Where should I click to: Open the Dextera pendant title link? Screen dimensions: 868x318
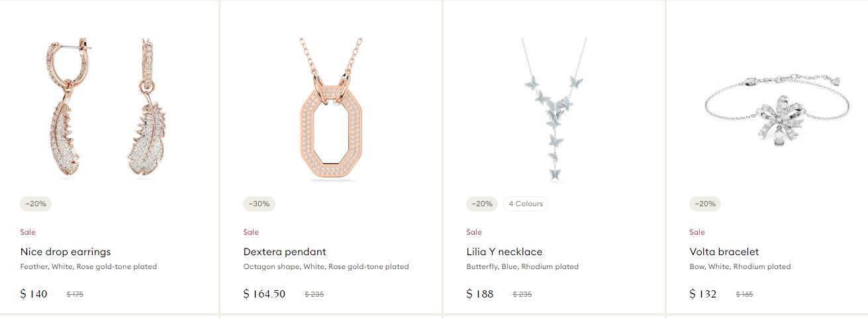click(x=285, y=252)
